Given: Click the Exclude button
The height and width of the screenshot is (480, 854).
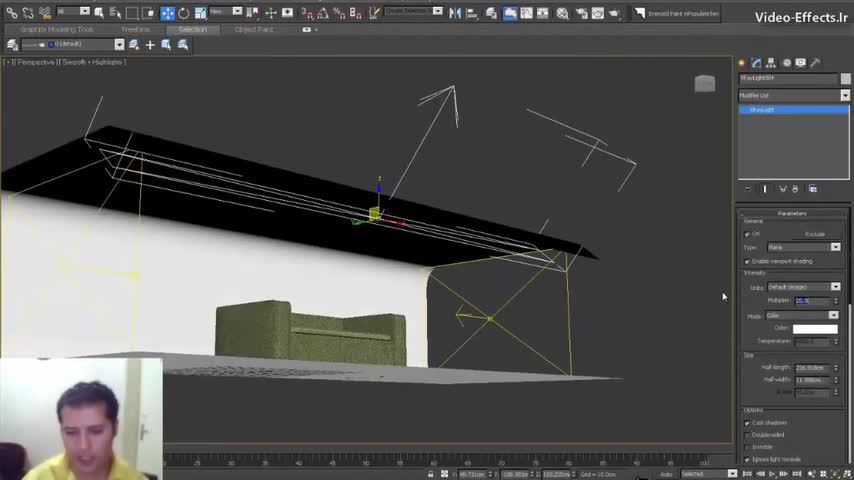Looking at the screenshot, I should tap(815, 234).
